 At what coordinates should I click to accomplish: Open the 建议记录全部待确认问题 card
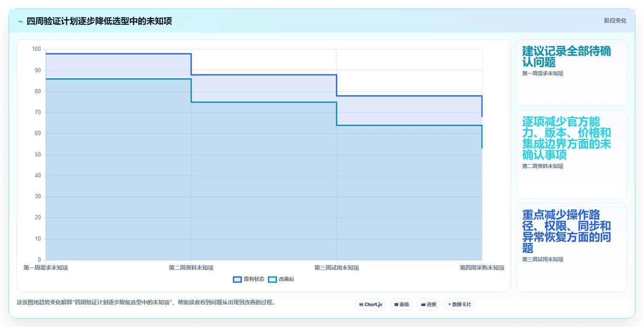(x=571, y=72)
